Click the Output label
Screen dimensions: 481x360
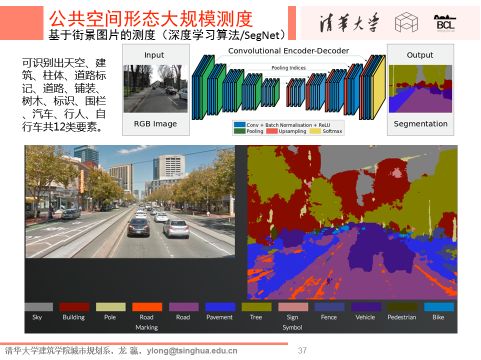(420, 55)
